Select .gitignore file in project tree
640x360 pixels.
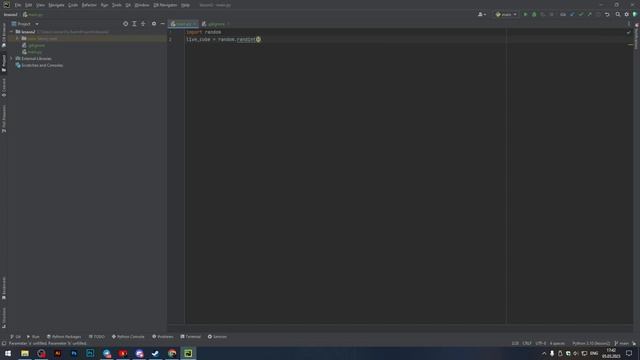(x=34, y=45)
